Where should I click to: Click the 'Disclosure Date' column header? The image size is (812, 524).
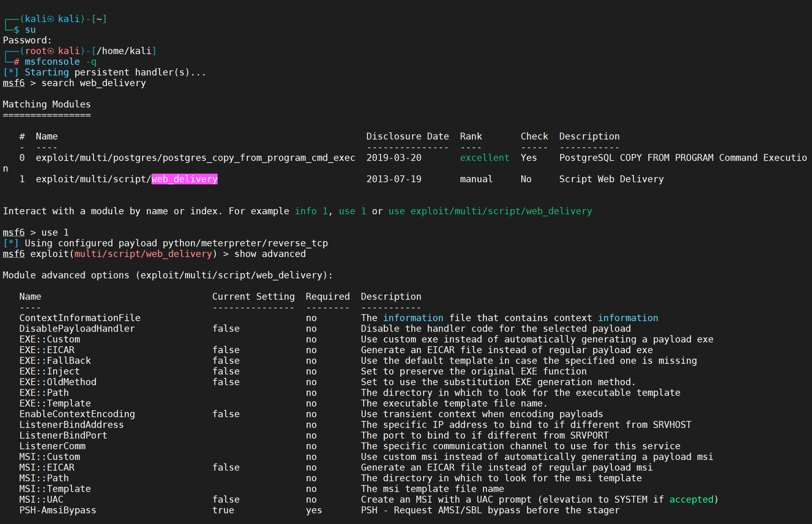[407, 136]
